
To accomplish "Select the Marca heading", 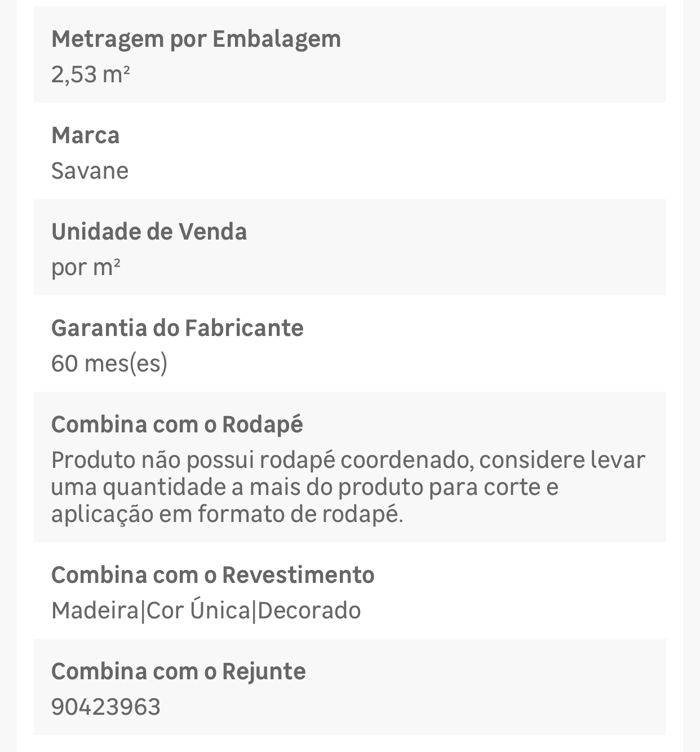I will [x=86, y=135].
